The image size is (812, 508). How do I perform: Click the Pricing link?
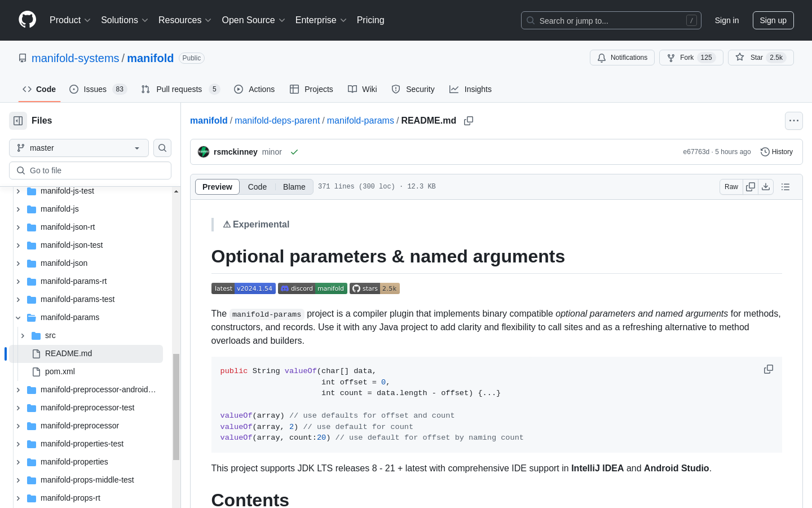coord(370,20)
